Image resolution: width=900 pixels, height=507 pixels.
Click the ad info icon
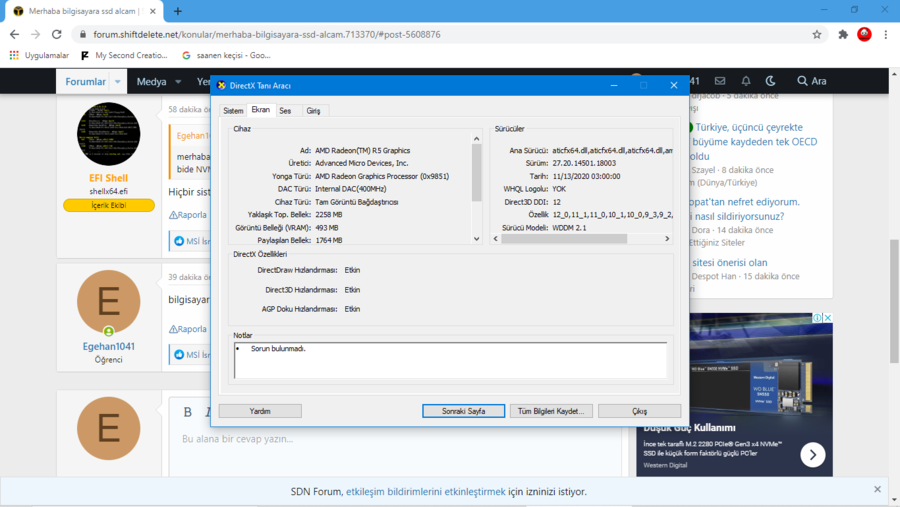[x=817, y=318]
